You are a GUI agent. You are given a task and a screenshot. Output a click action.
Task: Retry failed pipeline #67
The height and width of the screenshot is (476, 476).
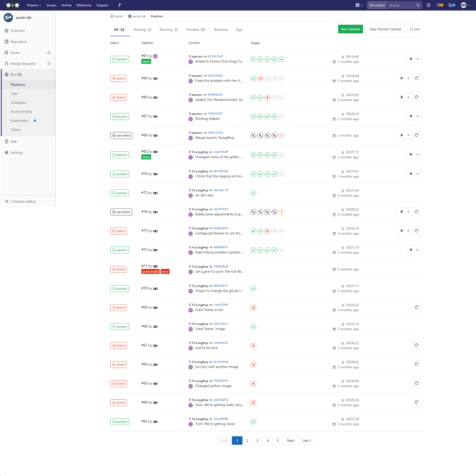coord(416,345)
